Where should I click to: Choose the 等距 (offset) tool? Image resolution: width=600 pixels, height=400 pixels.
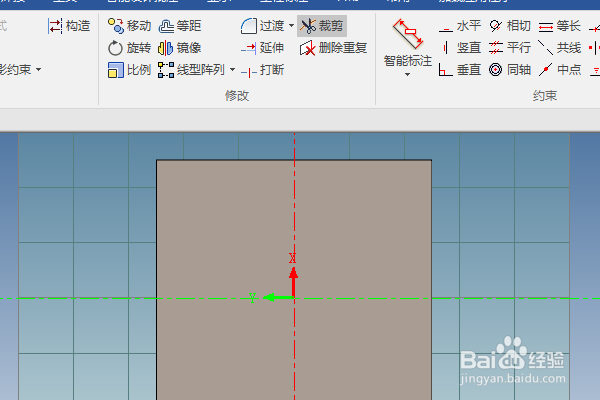(180, 26)
